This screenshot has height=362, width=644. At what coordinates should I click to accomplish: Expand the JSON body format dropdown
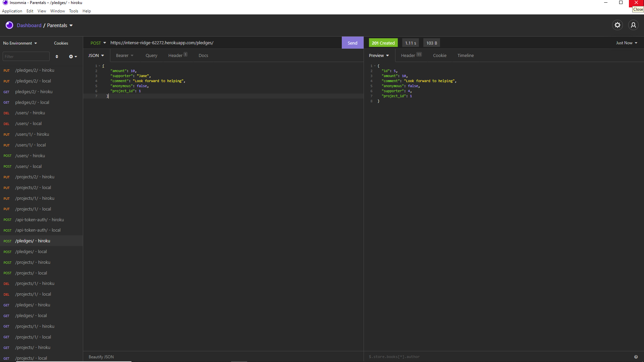[x=96, y=55]
